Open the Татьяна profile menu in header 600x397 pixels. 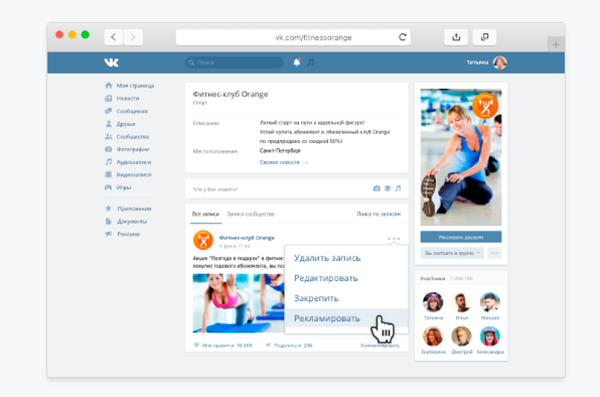(487, 62)
